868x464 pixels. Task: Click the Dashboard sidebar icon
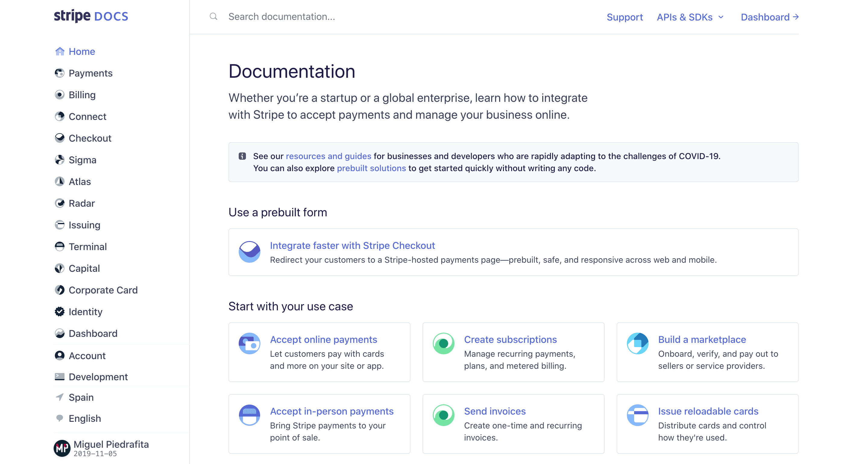click(60, 334)
